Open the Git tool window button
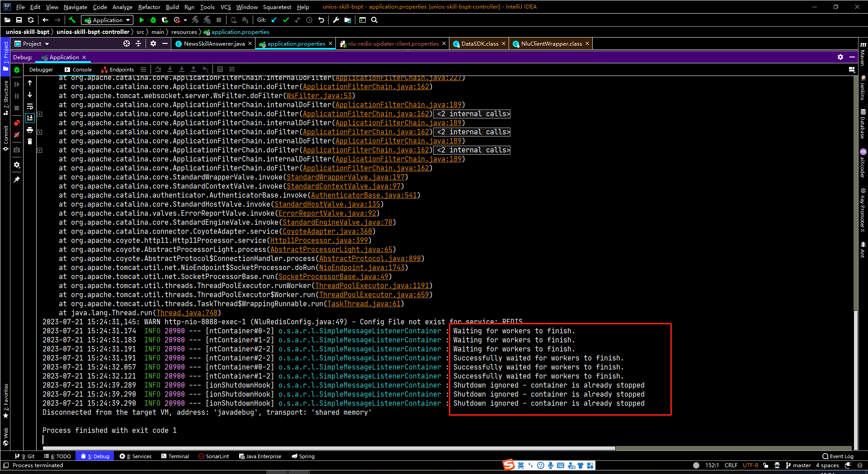 click(25, 456)
